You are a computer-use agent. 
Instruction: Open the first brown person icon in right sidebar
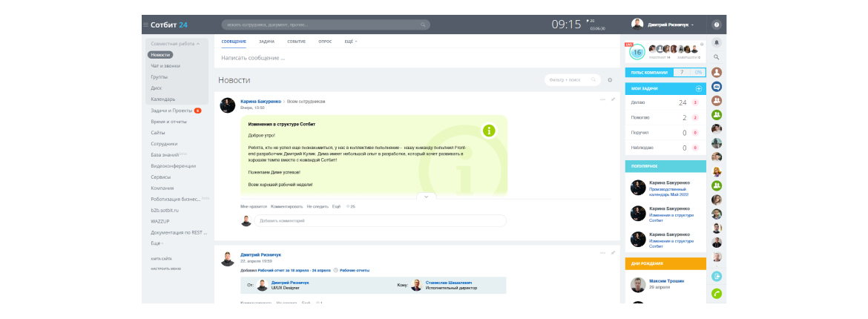[x=717, y=72]
